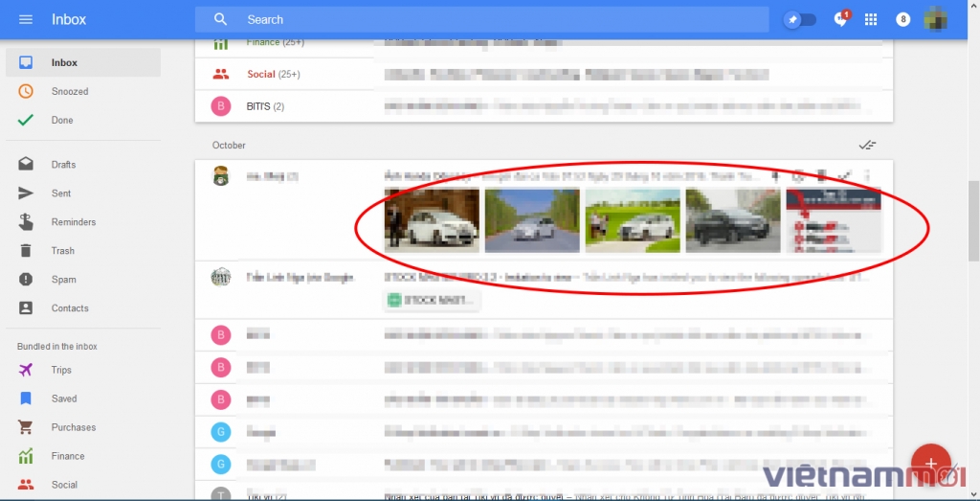Click the vertical scrollbar thumb
The width and height of the screenshot is (980, 501).
tap(973, 220)
